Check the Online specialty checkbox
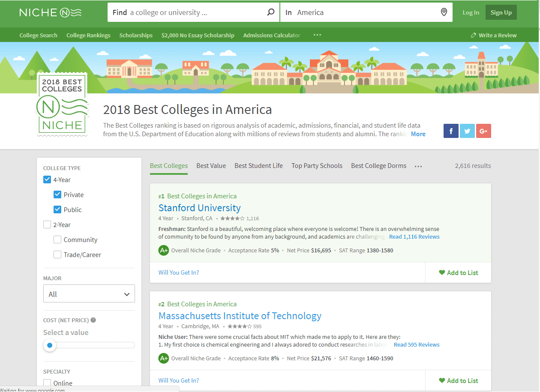 [x=47, y=383]
